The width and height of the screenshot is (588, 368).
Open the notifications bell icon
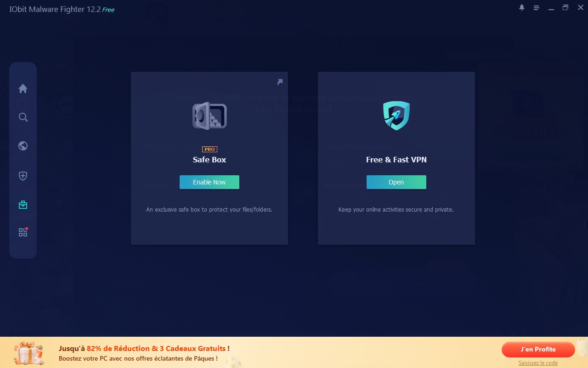(x=521, y=7)
